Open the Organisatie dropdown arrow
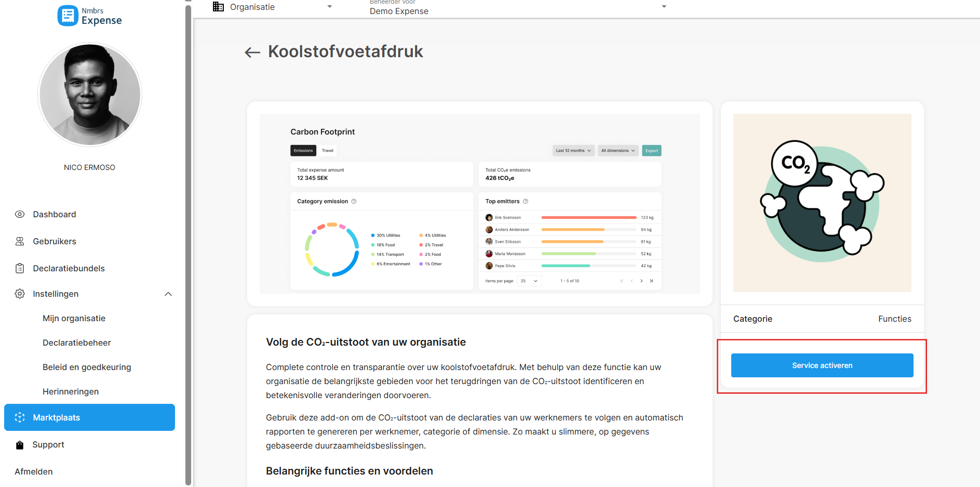This screenshot has height=487, width=980. tap(329, 7)
